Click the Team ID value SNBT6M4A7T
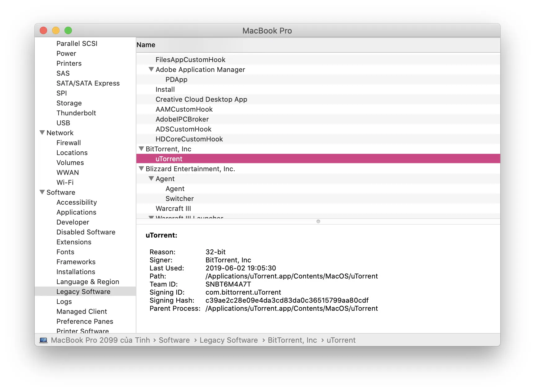 tap(228, 284)
